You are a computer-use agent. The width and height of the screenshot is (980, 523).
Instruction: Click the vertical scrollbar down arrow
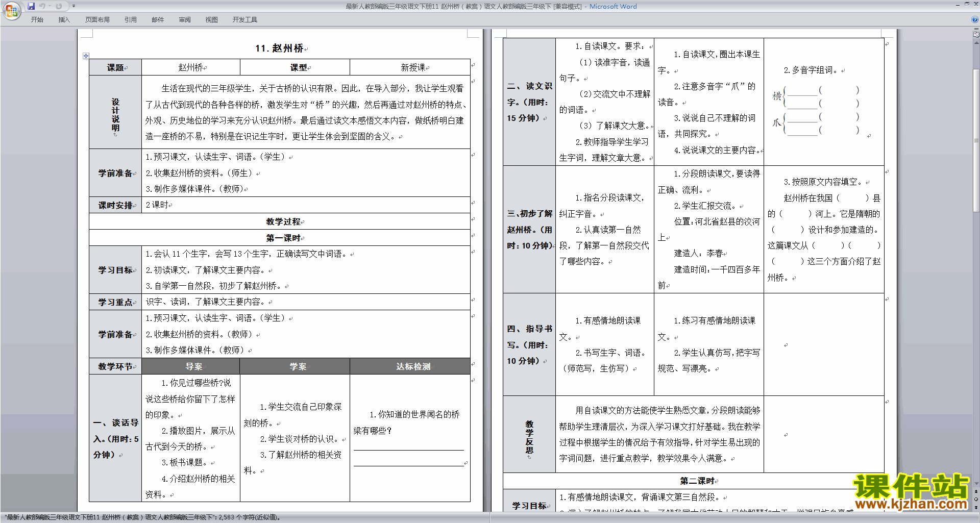(976, 483)
